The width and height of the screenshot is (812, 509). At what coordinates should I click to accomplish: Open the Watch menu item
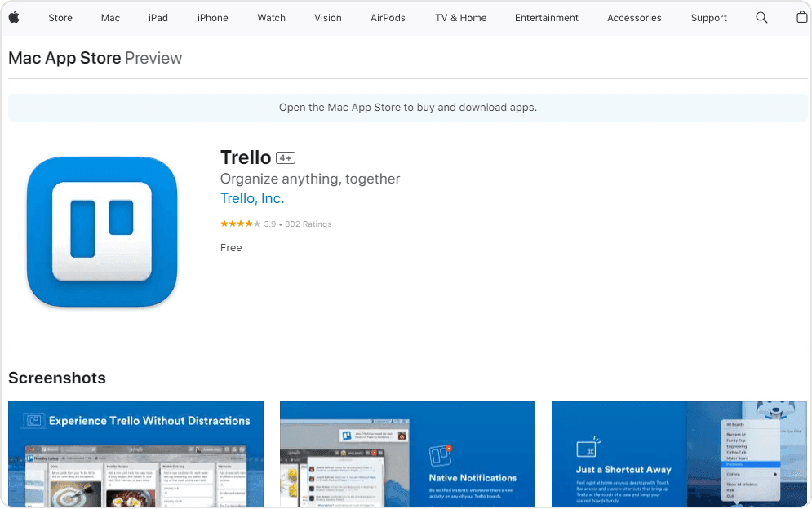pos(271,18)
